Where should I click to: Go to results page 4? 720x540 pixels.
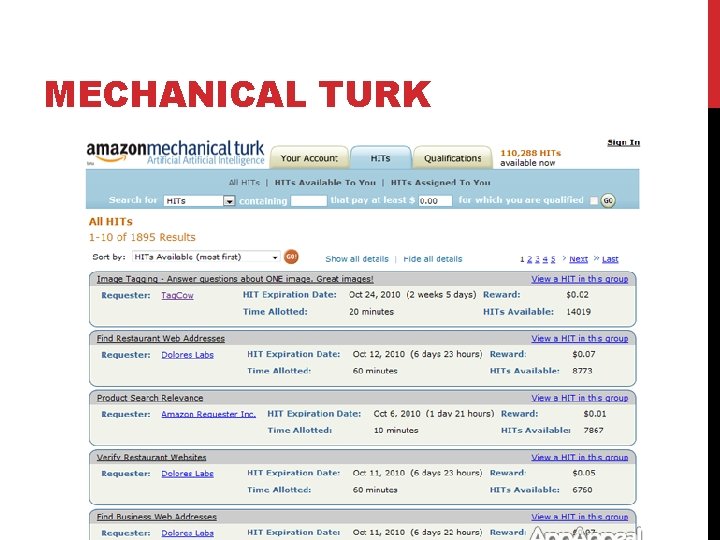(x=545, y=259)
